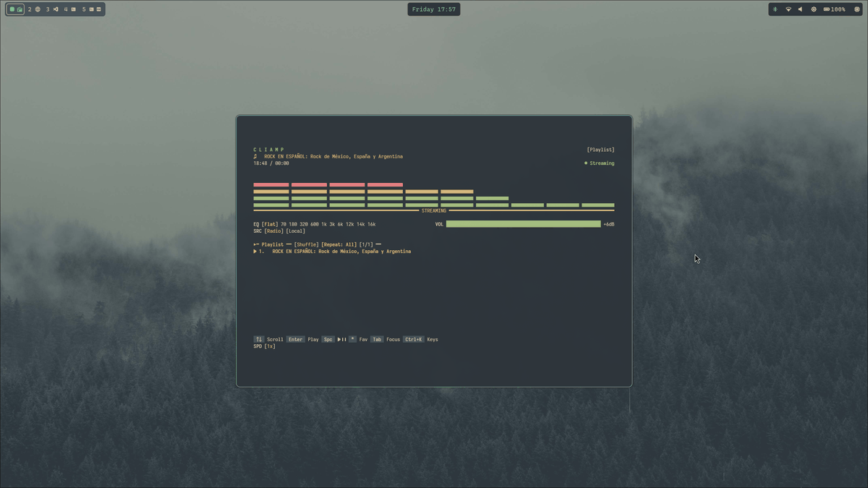Click the asterisk Fav key hint
Screen dimensions: 868x488
pos(352,339)
